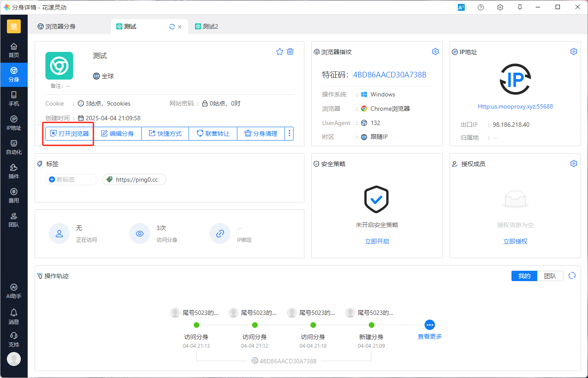Open AI助手 in the sidebar
The image size is (588, 378).
coord(14,291)
